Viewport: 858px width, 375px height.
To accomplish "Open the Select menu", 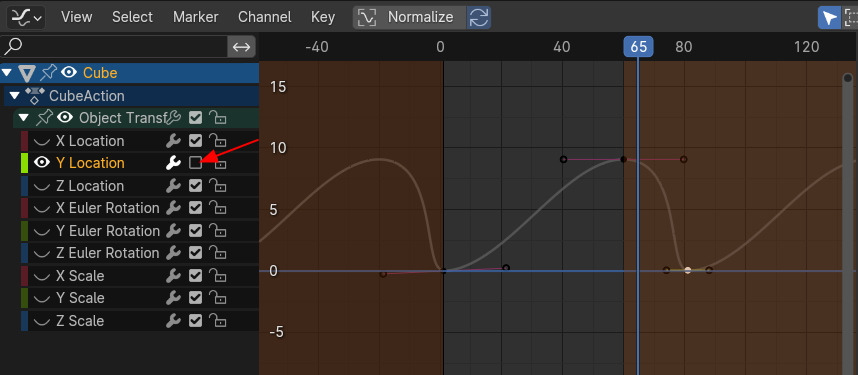I will 132,17.
